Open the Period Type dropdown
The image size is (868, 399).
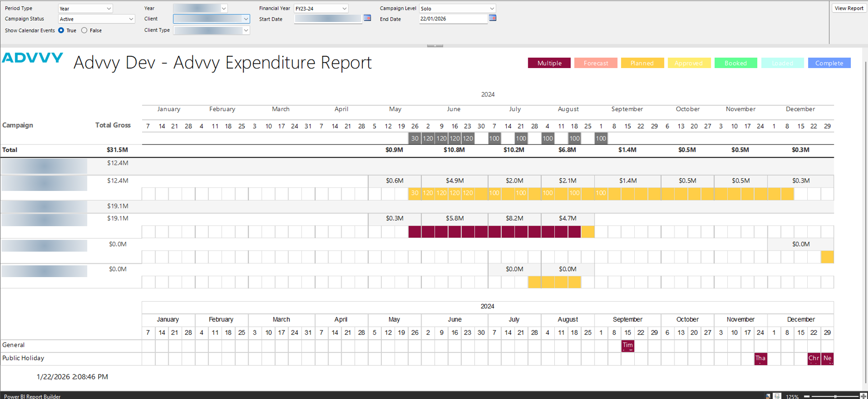85,8
